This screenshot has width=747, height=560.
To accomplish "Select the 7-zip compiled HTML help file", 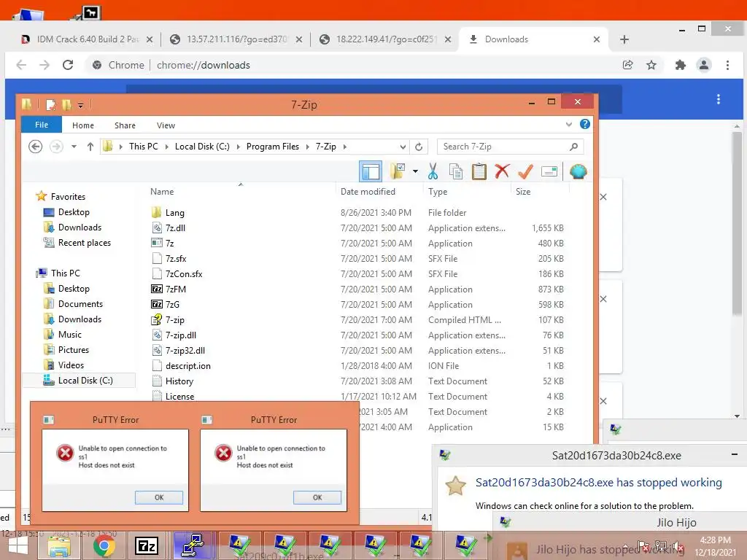I will pyautogui.click(x=174, y=319).
